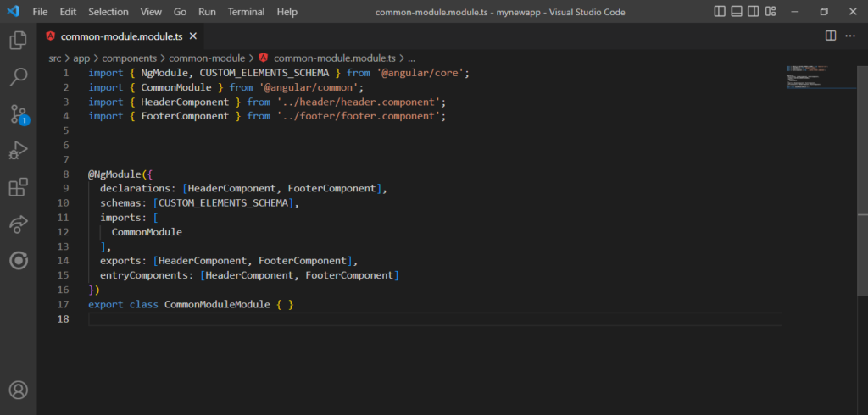Click CommonModule on line 12
Image resolution: width=868 pixels, height=415 pixels.
point(147,232)
